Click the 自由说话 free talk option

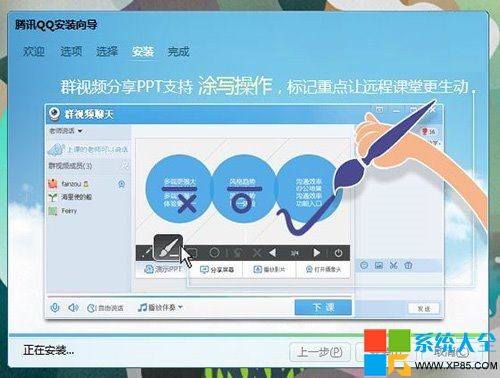coord(105,308)
